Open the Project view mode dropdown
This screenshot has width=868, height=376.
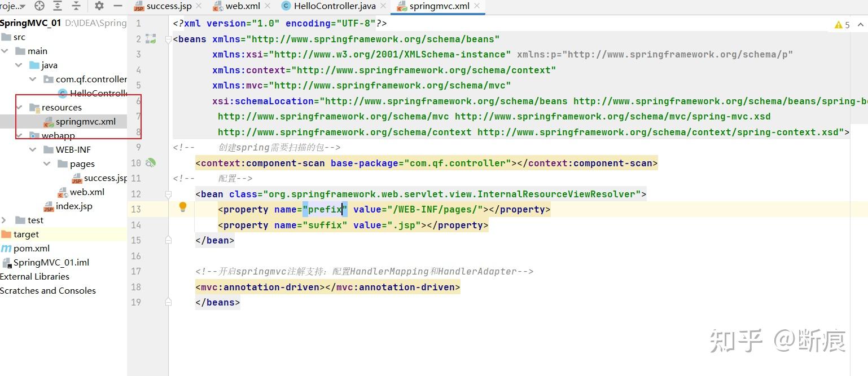click(12, 7)
